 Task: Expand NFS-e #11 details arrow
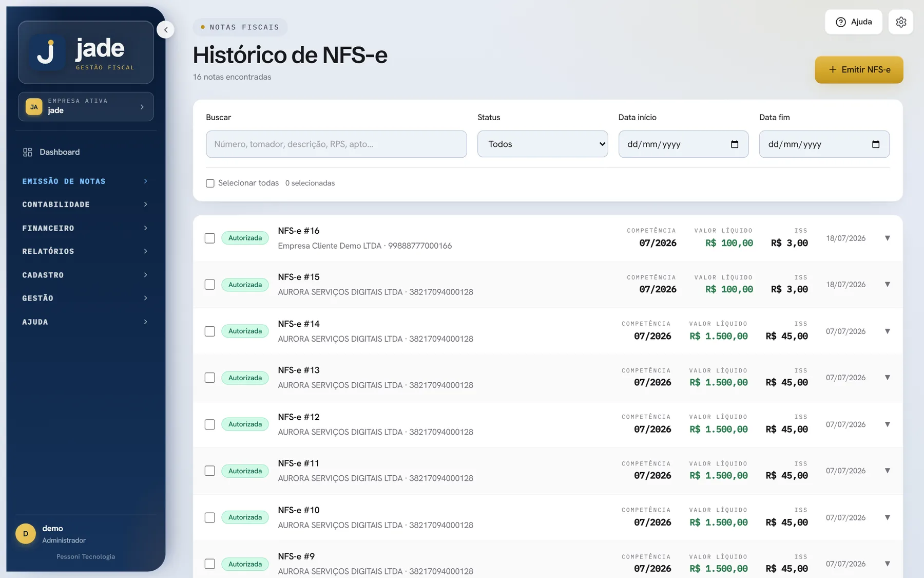click(x=887, y=471)
